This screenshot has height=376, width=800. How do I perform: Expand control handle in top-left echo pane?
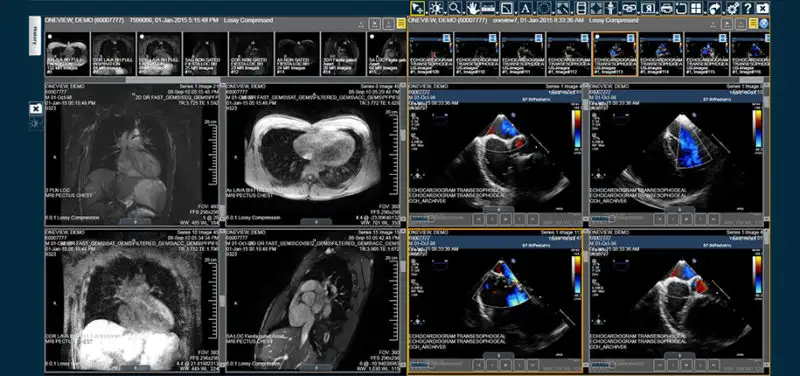[498, 210]
